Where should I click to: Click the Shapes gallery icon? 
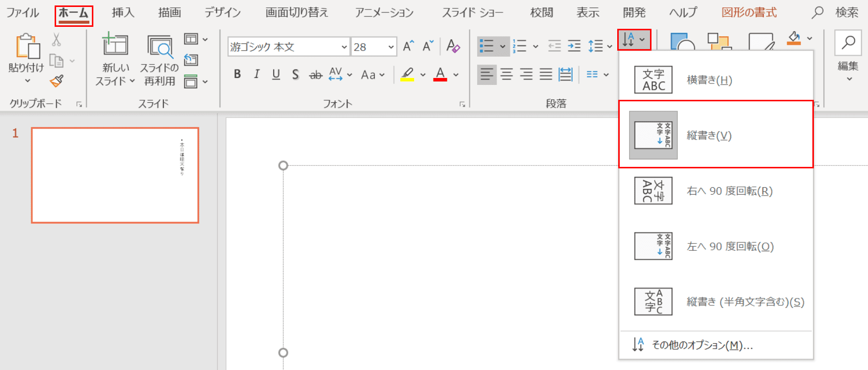682,42
